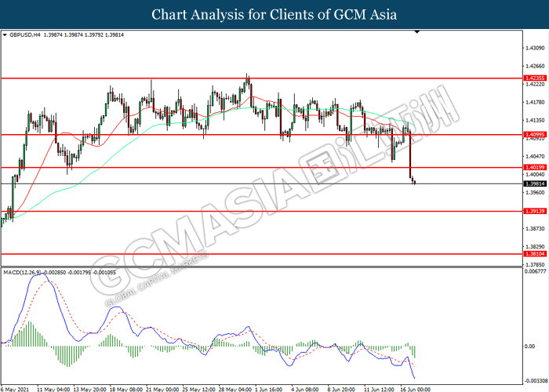
Task: Click the 8 Jun 20:00 time label
Action: pyautogui.click(x=341, y=389)
